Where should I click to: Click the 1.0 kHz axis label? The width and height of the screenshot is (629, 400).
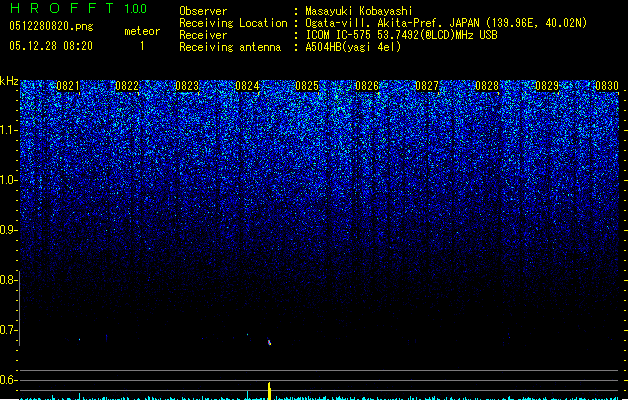coord(8,180)
